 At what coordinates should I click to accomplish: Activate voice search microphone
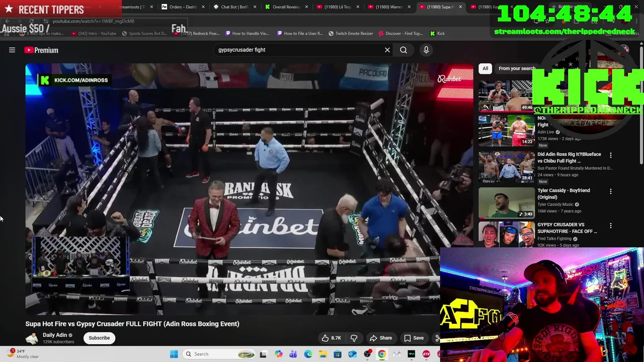(426, 50)
